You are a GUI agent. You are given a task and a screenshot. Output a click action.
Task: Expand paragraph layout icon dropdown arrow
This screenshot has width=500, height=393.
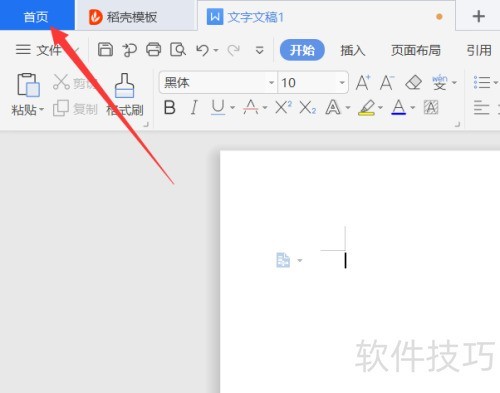(300, 260)
